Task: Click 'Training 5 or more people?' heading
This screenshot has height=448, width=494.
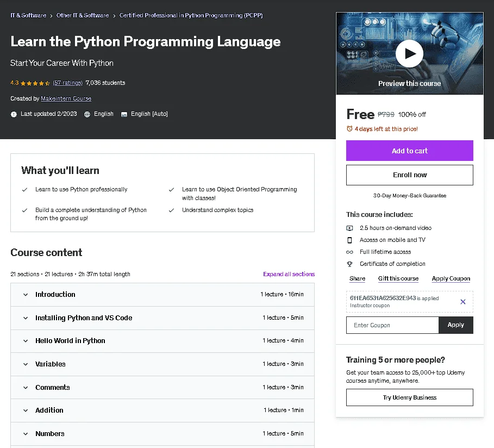Action: [396, 360]
